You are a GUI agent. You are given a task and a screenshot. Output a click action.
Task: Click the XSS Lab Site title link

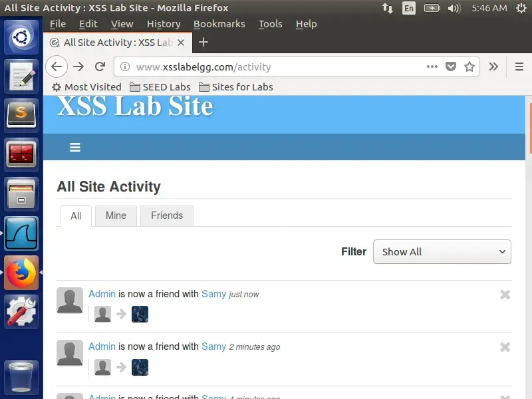point(135,106)
